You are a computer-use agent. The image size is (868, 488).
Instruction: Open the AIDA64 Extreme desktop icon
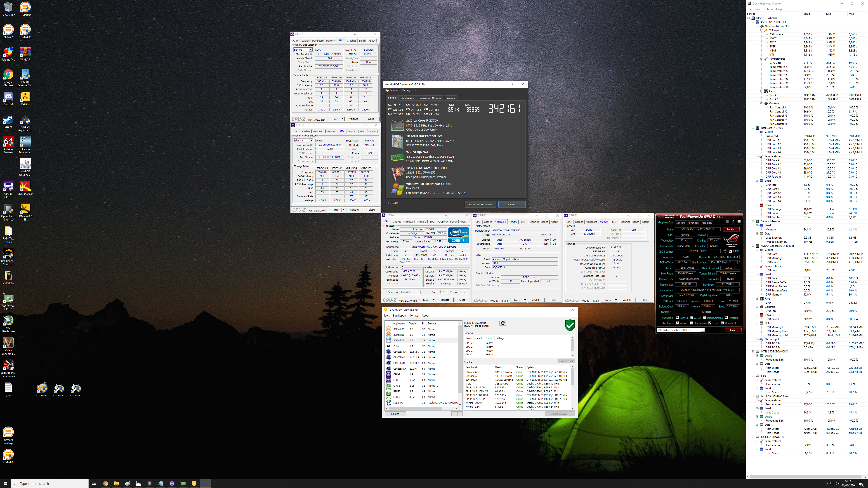[8, 145]
